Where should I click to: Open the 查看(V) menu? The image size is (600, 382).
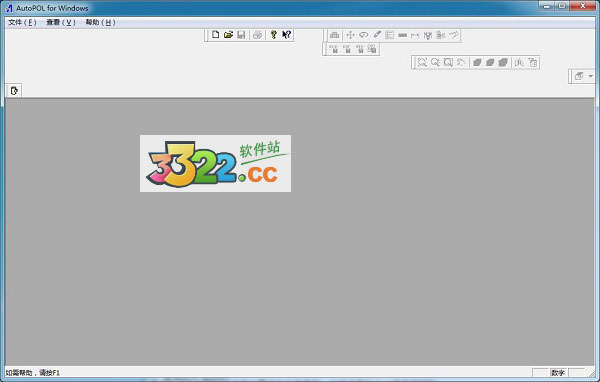61,22
